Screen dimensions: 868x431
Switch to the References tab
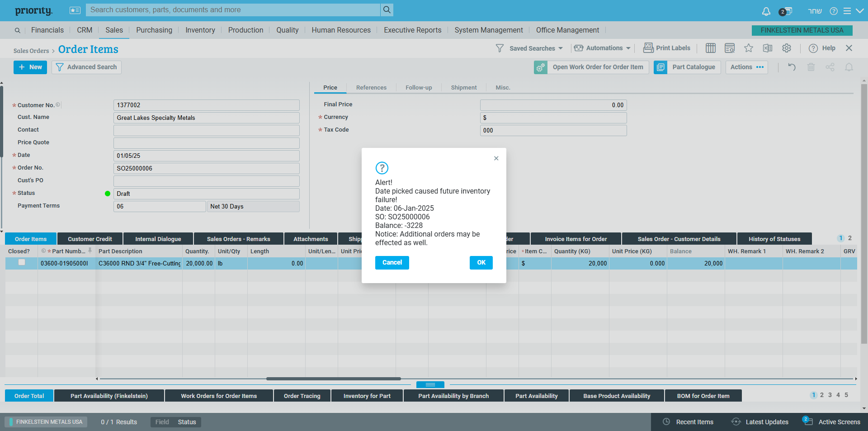(x=371, y=88)
